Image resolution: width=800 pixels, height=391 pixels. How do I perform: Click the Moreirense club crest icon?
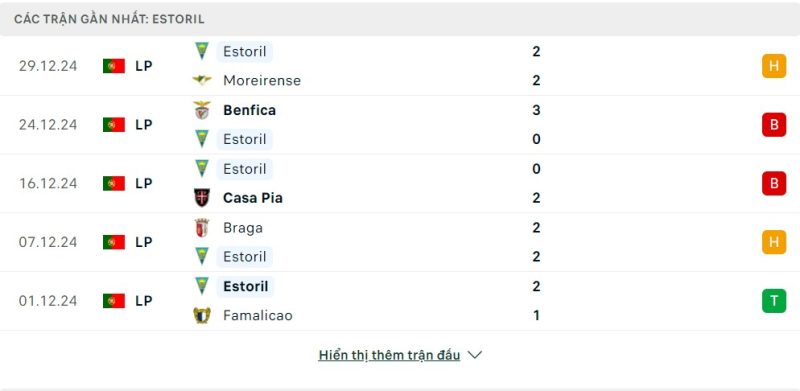point(202,80)
